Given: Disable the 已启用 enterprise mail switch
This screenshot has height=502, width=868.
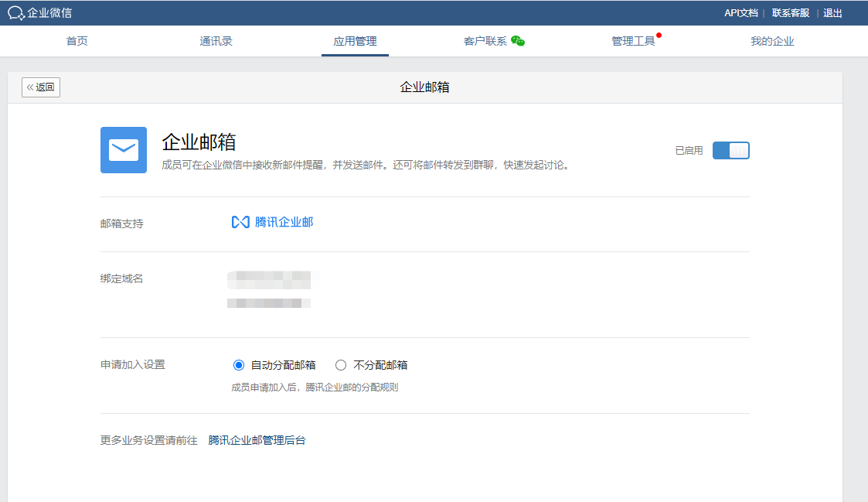Looking at the screenshot, I should tap(730, 151).
